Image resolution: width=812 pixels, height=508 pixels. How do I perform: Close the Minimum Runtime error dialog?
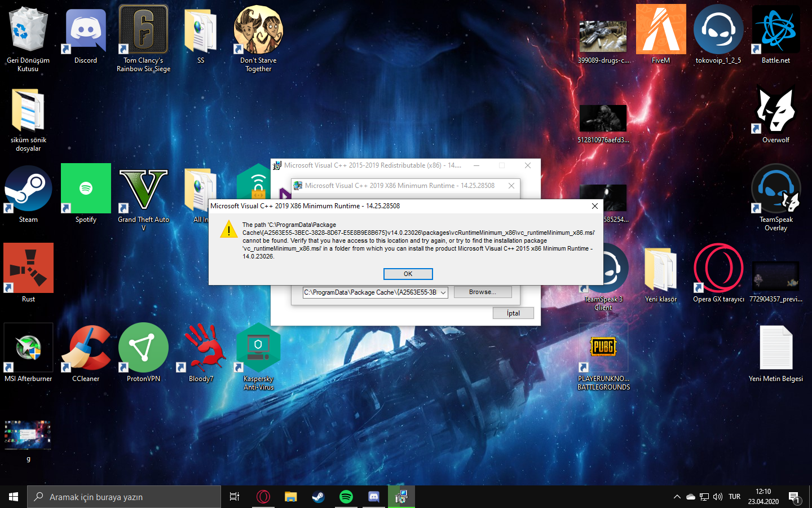click(594, 206)
